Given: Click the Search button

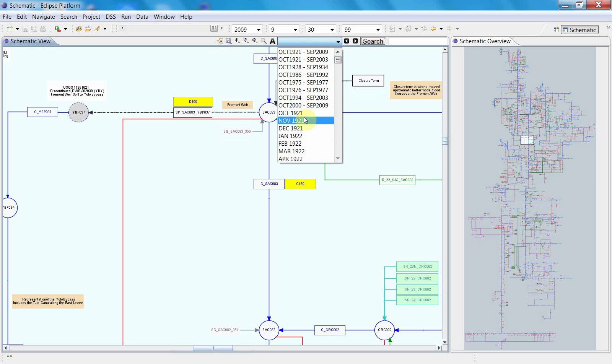Looking at the screenshot, I should pyautogui.click(x=373, y=41).
